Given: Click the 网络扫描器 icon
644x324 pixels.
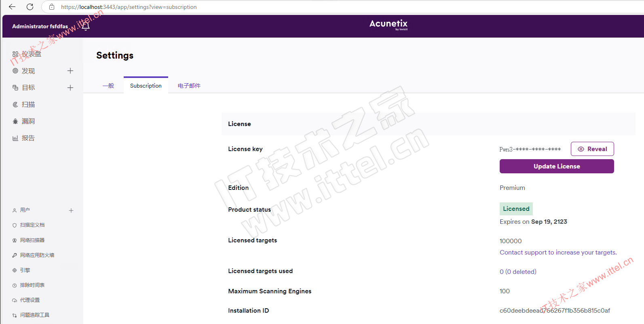Looking at the screenshot, I should (15, 240).
